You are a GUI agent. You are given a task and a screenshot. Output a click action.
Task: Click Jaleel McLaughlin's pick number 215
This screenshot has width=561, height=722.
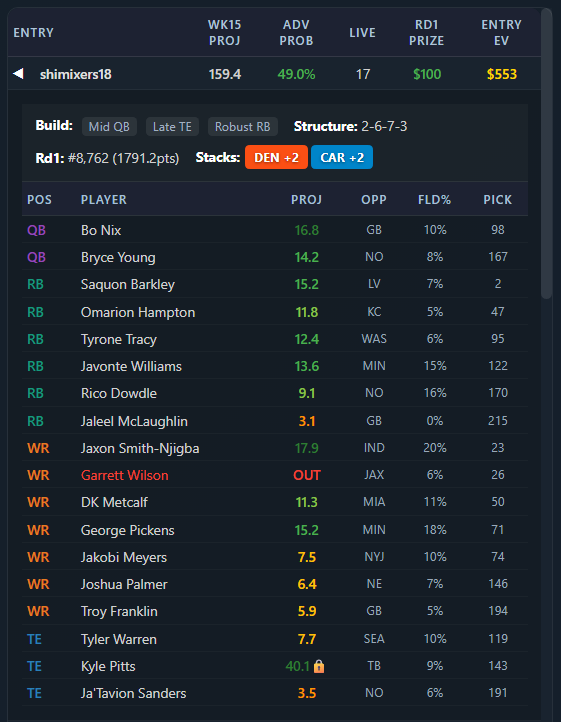coord(498,421)
